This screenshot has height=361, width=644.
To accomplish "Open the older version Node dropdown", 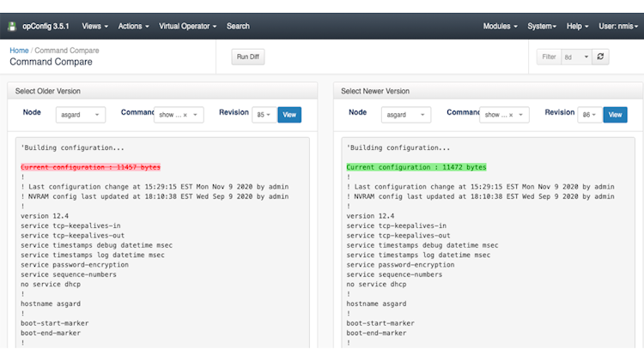I will (81, 115).
